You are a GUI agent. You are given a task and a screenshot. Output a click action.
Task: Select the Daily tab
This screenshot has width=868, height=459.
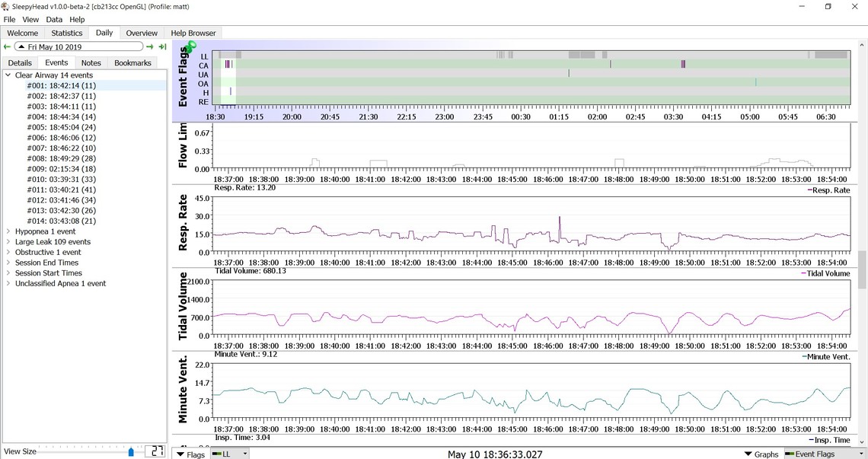click(x=104, y=33)
